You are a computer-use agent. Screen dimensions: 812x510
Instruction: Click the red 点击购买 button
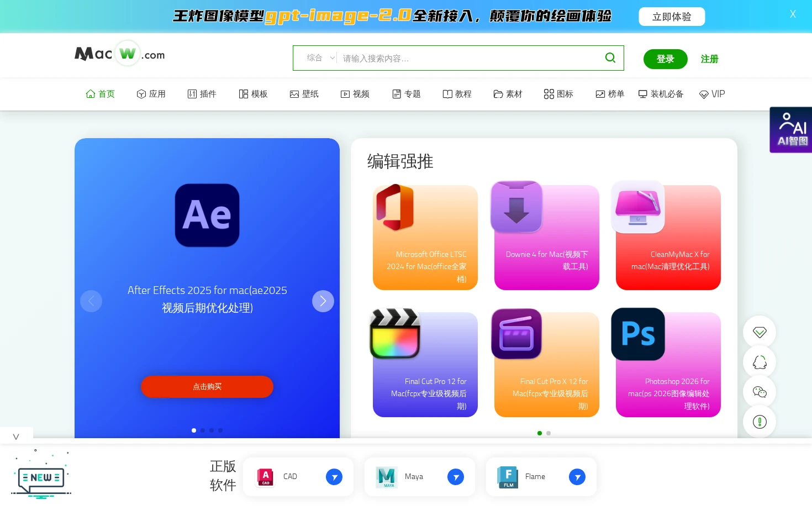tap(207, 387)
